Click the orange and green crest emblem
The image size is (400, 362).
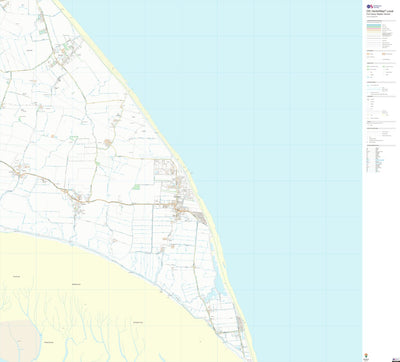[x=366, y=356]
